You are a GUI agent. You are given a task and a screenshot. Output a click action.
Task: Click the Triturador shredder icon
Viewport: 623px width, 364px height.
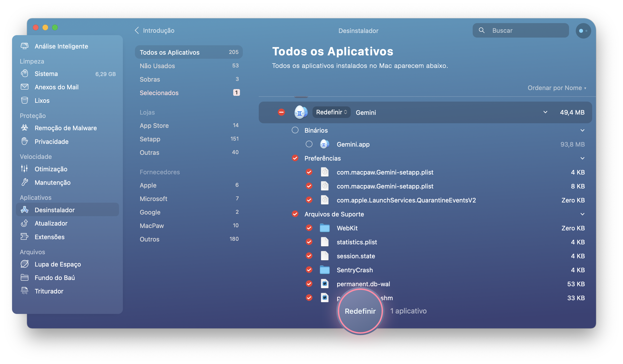coord(25,291)
